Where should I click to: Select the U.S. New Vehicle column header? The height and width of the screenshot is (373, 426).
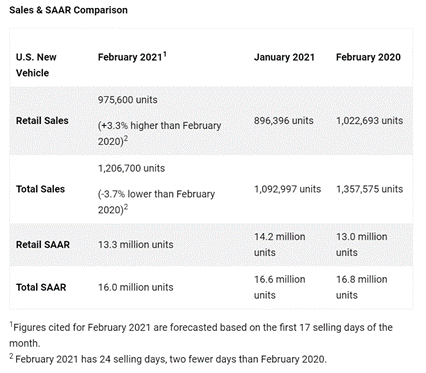(36, 65)
